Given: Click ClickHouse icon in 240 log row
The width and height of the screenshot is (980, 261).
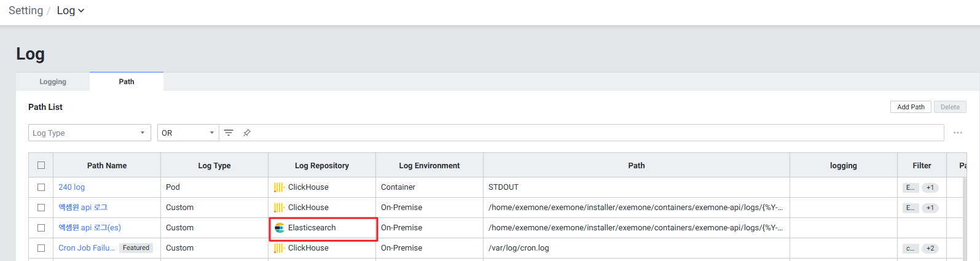Looking at the screenshot, I should [x=279, y=187].
